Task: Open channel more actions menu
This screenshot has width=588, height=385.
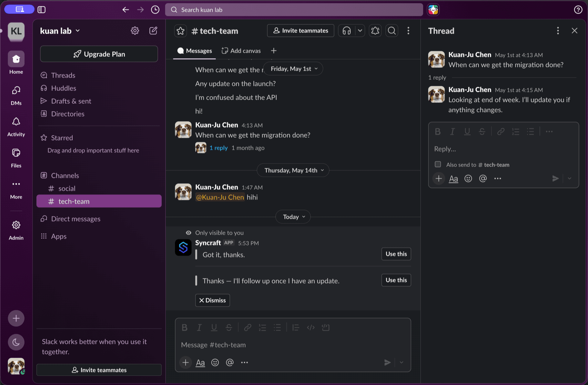Action: (x=408, y=30)
